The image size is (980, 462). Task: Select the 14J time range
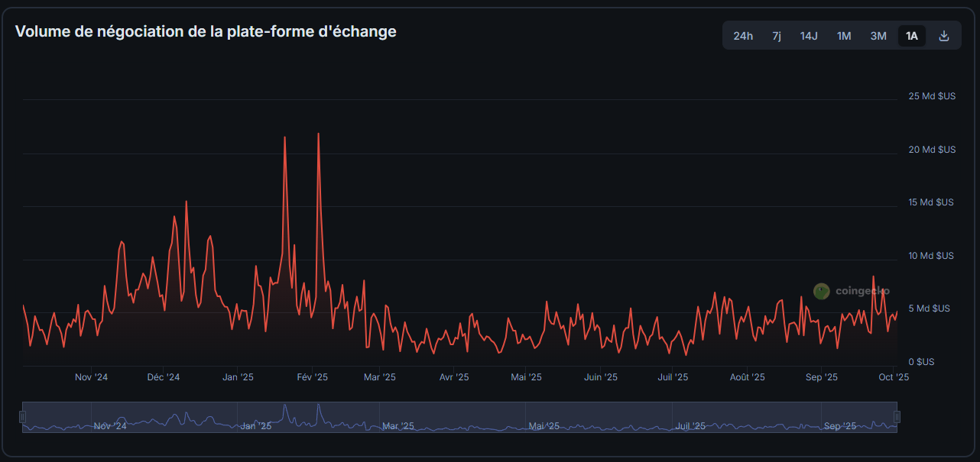(x=809, y=35)
